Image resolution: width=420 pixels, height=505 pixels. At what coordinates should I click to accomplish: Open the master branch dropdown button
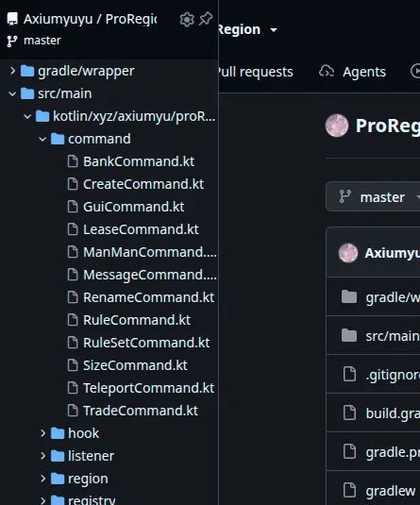coord(373,196)
